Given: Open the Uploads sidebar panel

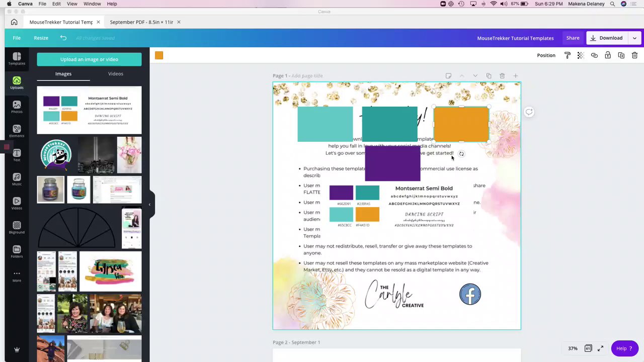Looking at the screenshot, I should (x=17, y=83).
